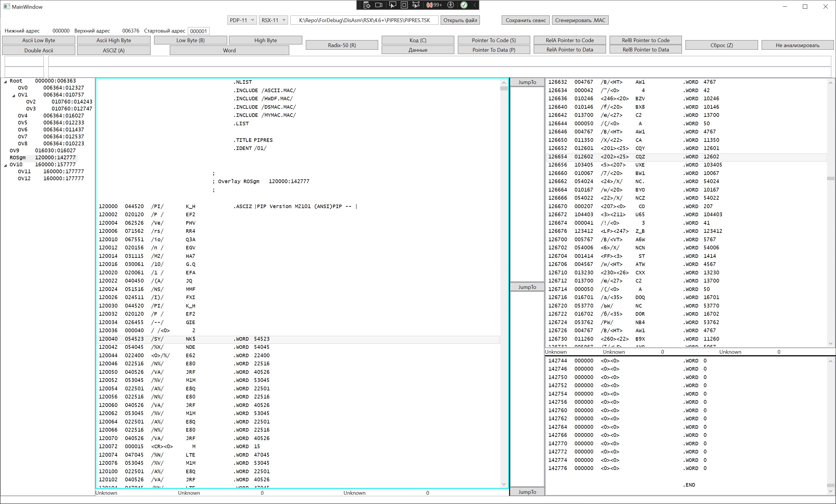Open binding failures indicator showing 99+

(x=434, y=5)
